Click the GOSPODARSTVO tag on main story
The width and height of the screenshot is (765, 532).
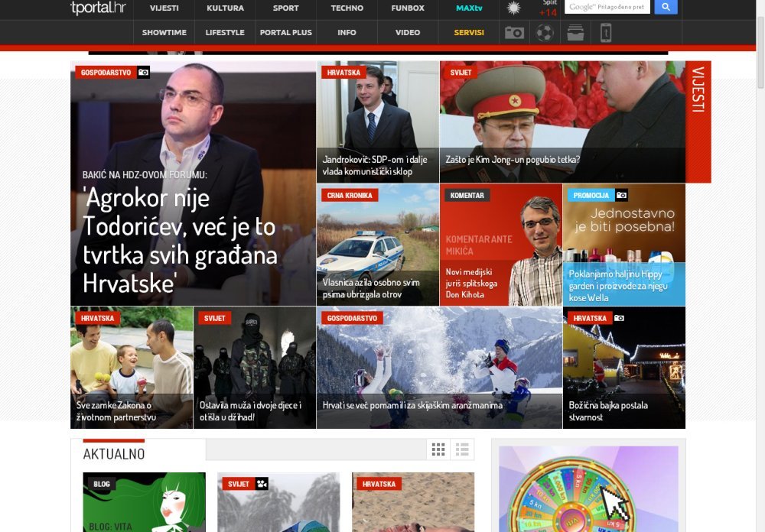click(106, 72)
